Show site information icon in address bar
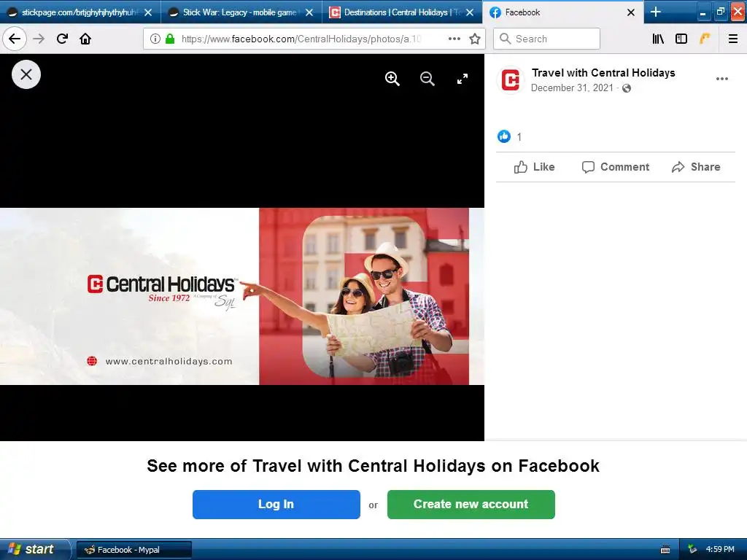747x560 pixels. click(x=155, y=39)
